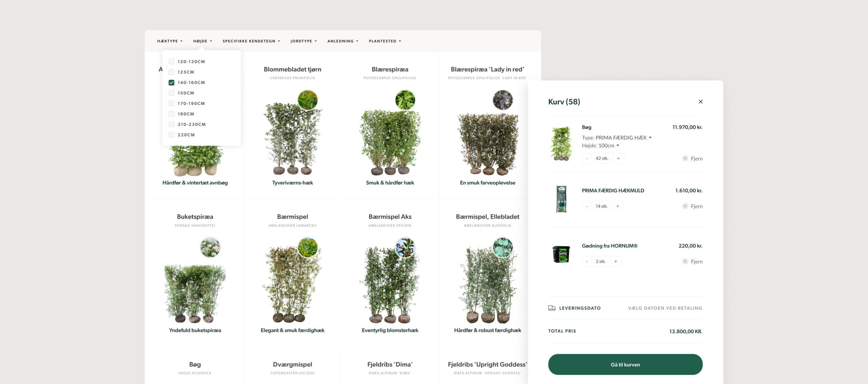Expand the Type PRIMA FÆRDIG HÆK dropdown
Screen dimensions: 868x384
click(650, 138)
